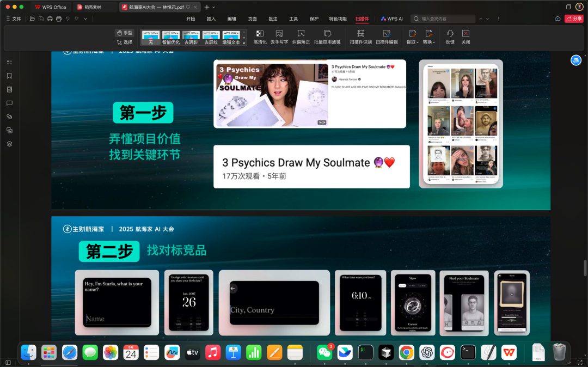Viewport: 588px width, 367px height.
Task: Expand the 提取 extract dropdown
Action: (x=412, y=37)
